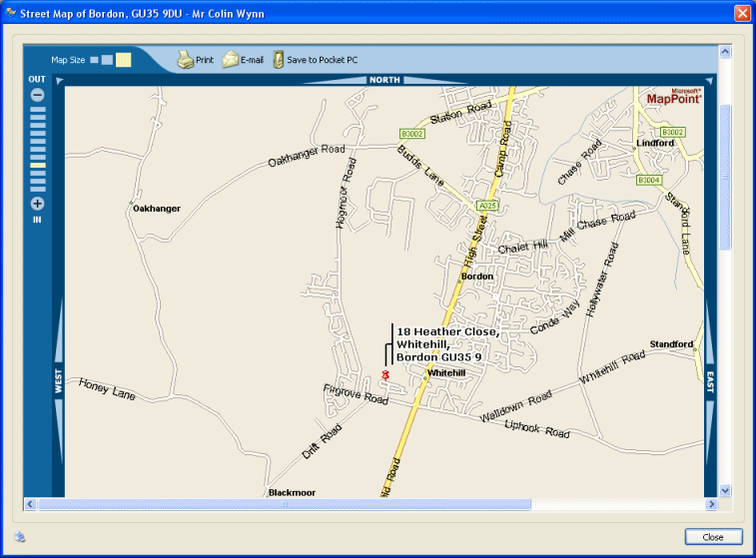Image resolution: width=756 pixels, height=558 pixels.
Task: Click the horizontal scrollbar right arrow
Action: point(711,504)
